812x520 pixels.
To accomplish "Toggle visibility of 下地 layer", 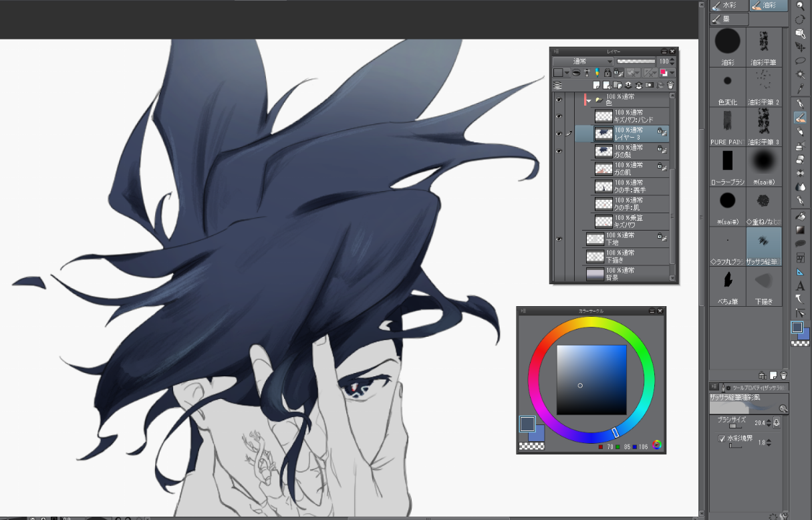I will tap(559, 239).
